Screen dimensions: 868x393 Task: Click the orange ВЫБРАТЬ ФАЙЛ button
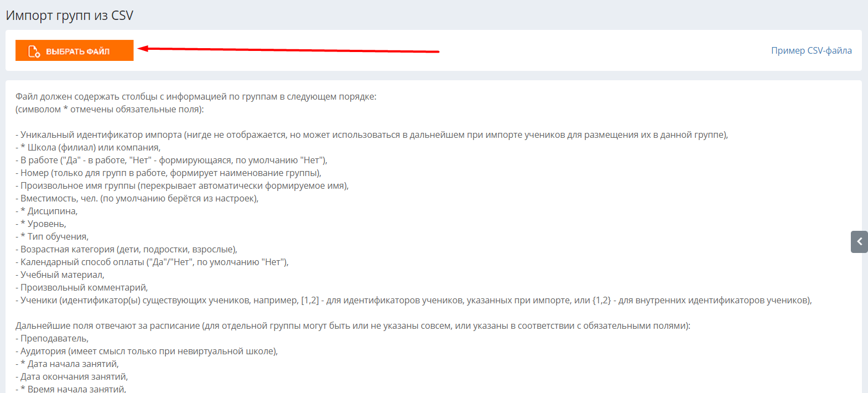[75, 50]
